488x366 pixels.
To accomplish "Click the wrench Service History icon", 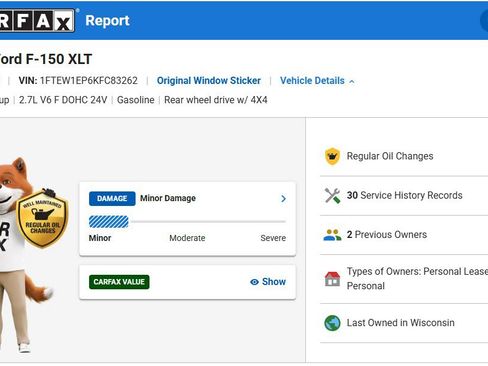I will 332,196.
